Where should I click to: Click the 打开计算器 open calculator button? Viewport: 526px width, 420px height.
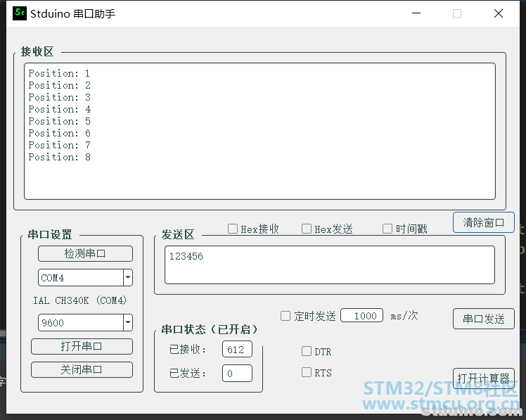(483, 378)
